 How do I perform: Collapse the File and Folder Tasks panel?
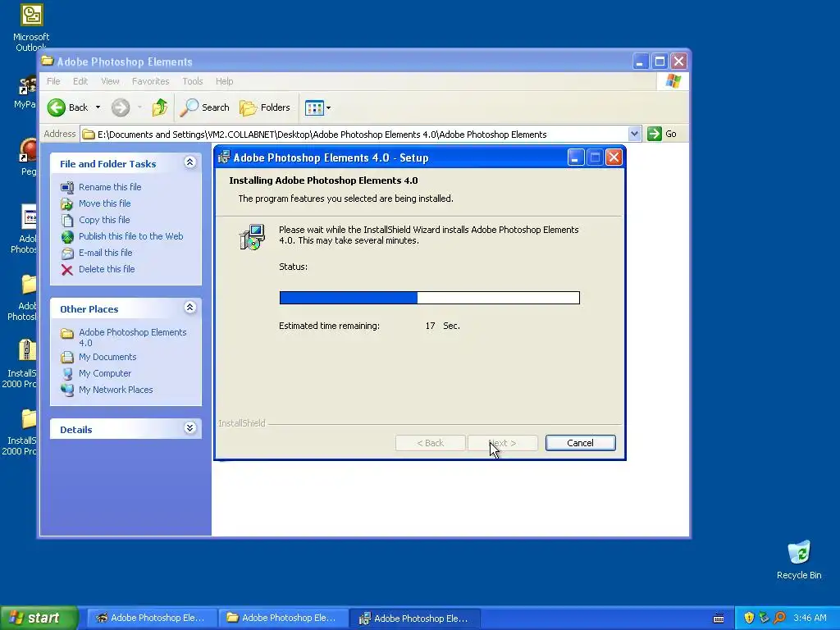[x=189, y=162]
